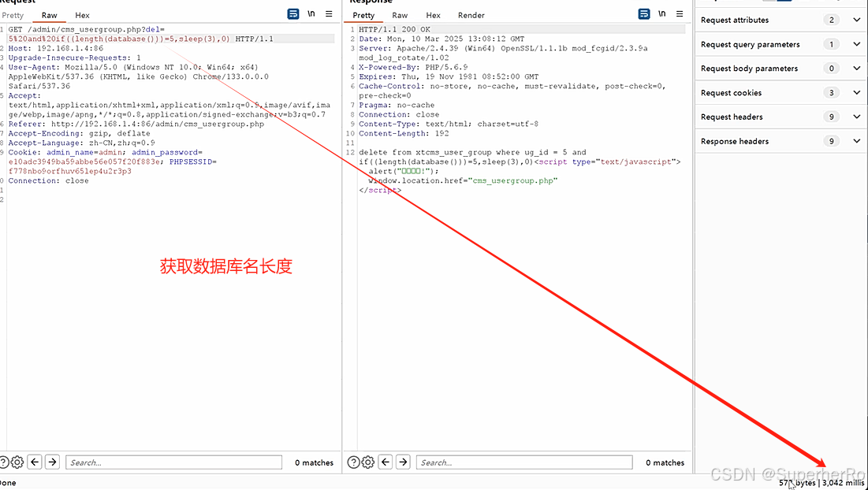This screenshot has width=868, height=490.
Task: Expand Response headers section
Action: (x=856, y=141)
